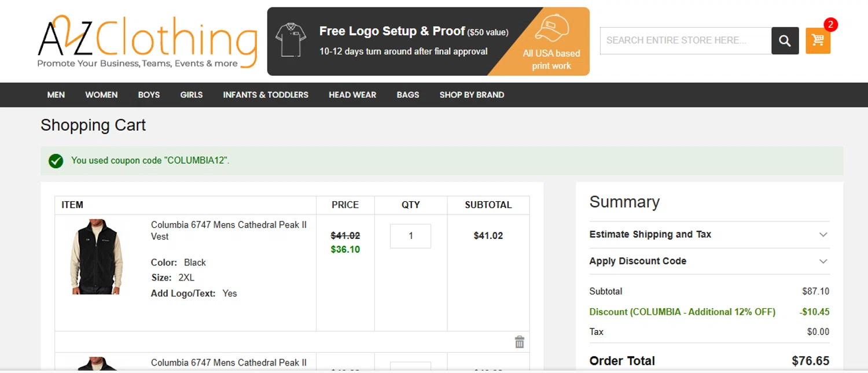Open the SHOP BY BRAND menu

point(472,95)
